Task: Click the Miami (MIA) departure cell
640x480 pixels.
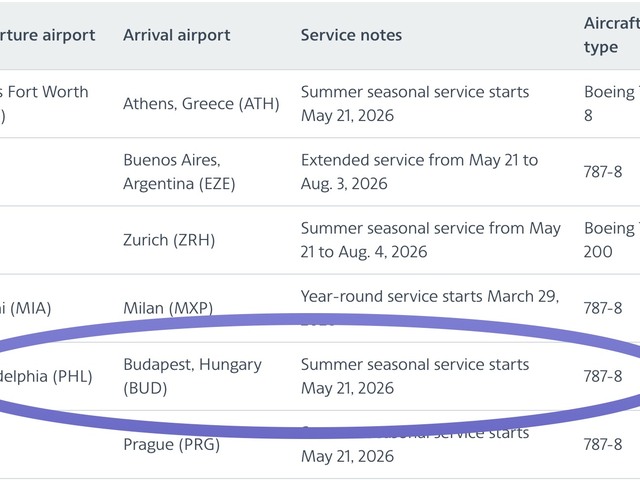Action: 26,308
